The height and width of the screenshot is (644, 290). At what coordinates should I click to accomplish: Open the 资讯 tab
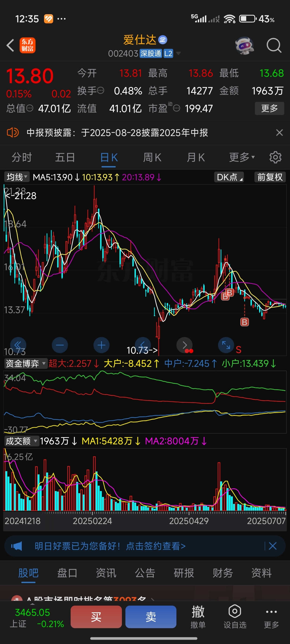(x=106, y=573)
